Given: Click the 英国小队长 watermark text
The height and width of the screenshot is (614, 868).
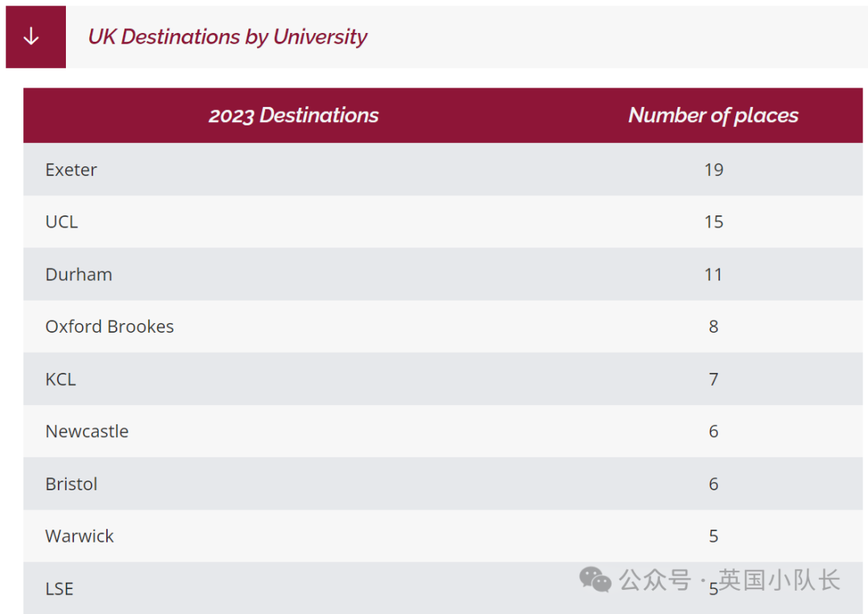Looking at the screenshot, I should click(779, 579).
